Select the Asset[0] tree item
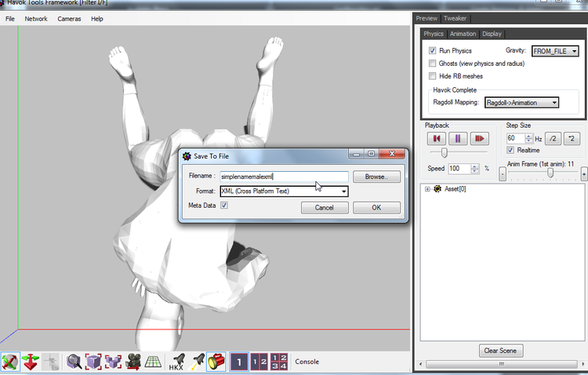 click(455, 189)
